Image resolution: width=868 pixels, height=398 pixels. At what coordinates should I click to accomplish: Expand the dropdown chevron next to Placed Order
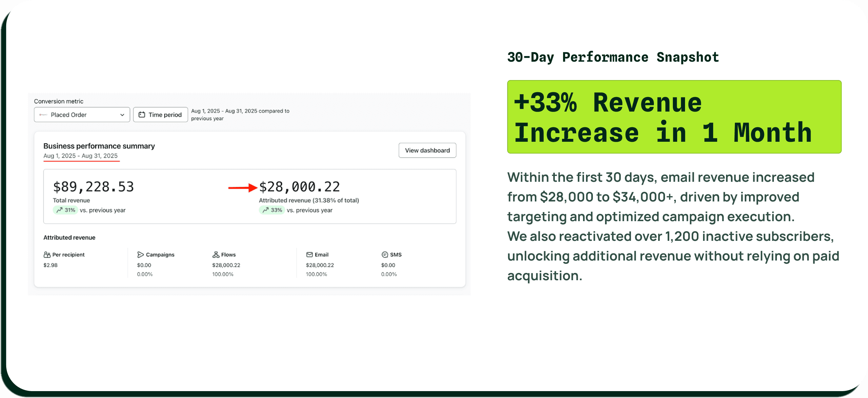coord(122,115)
